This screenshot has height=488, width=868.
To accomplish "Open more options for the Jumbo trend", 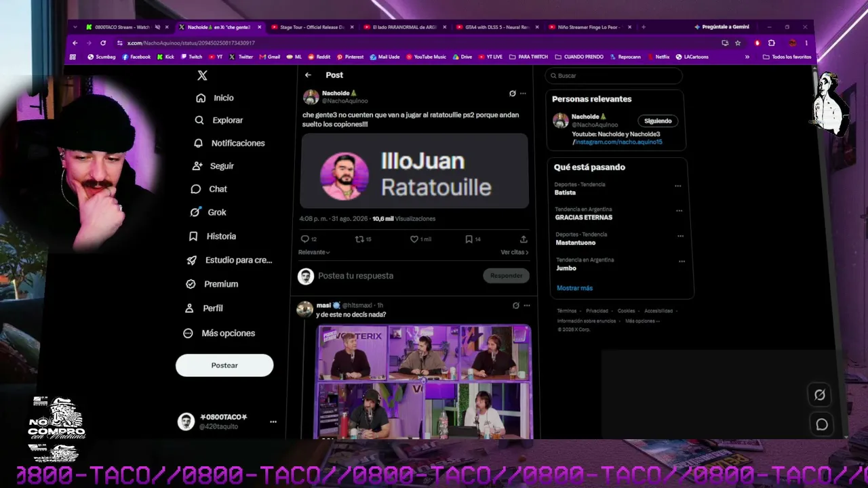I will [682, 261].
